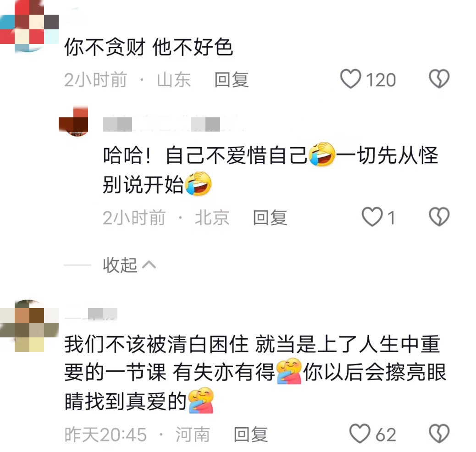The image size is (476, 452).
Task: Collapse replies with 收起
Action: click(120, 265)
